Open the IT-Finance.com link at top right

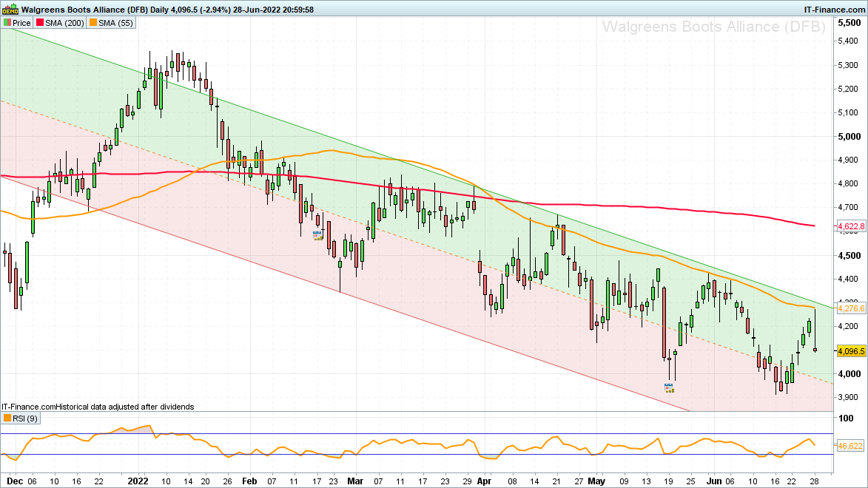point(834,10)
